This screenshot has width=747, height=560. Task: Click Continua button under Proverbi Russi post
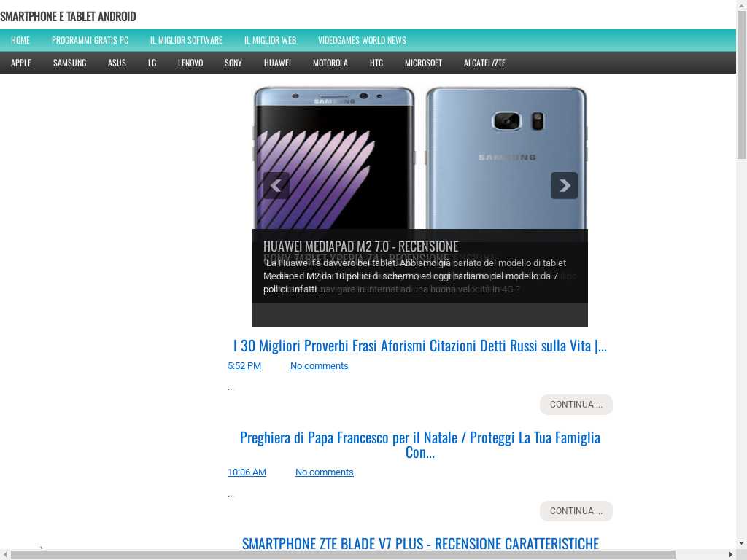(x=576, y=405)
